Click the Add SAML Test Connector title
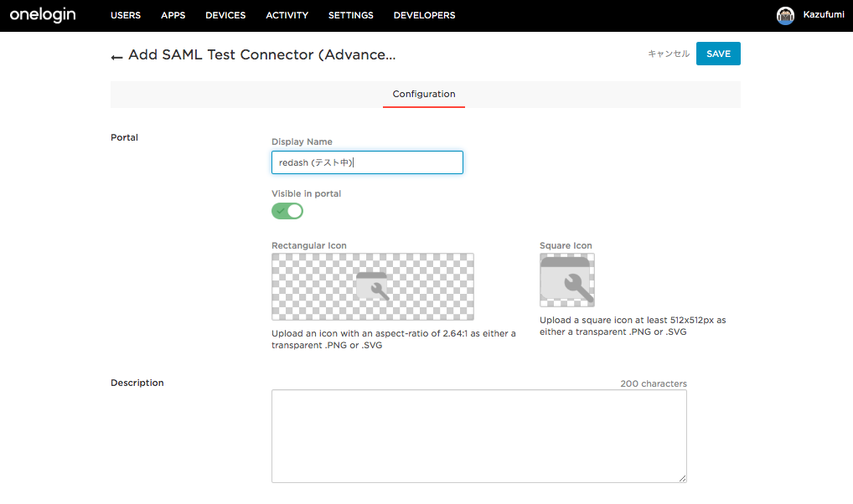The image size is (853, 504). pos(261,55)
